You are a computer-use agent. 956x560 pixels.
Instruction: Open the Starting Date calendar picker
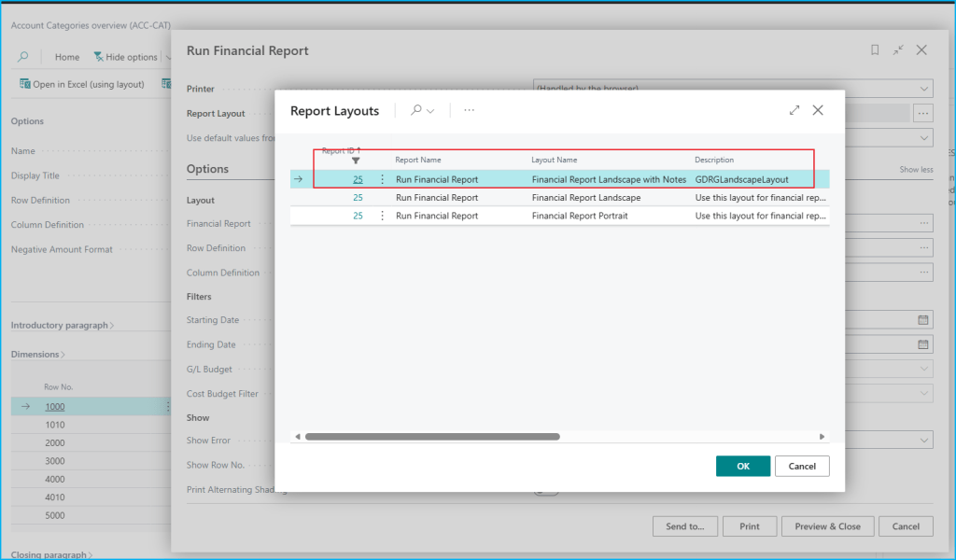(x=923, y=320)
